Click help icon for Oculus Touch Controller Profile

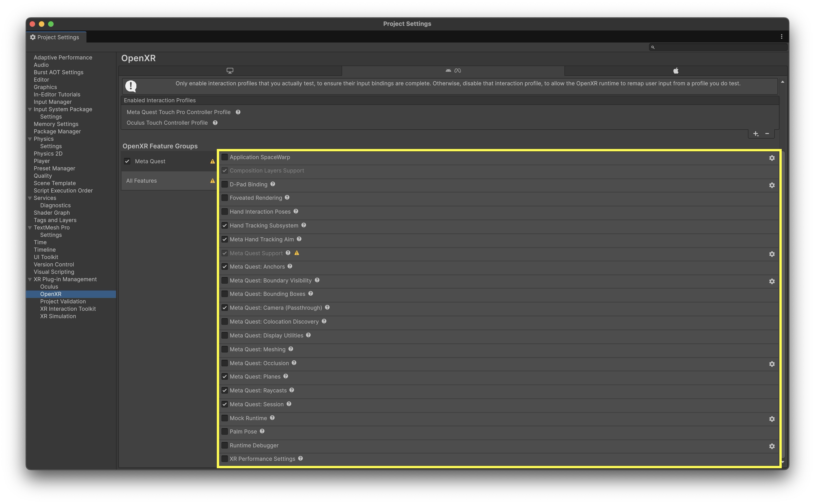pyautogui.click(x=215, y=123)
